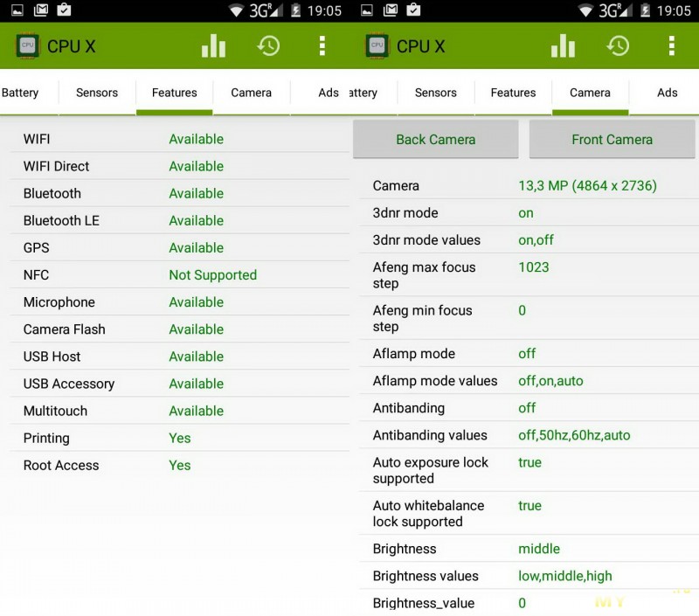Image resolution: width=699 pixels, height=616 pixels.
Task: Tap 19:05 clock above Camera screen
Action: [x=674, y=10]
